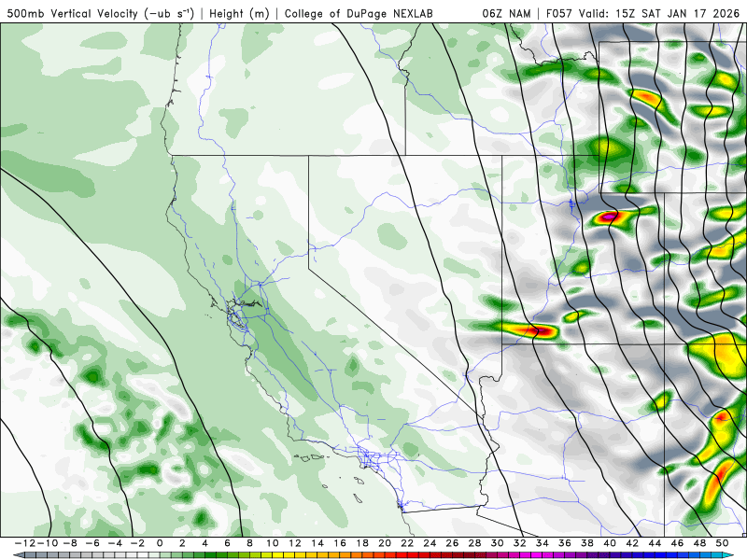
Task: Click the '20' color scale label
Action: (x=385, y=543)
